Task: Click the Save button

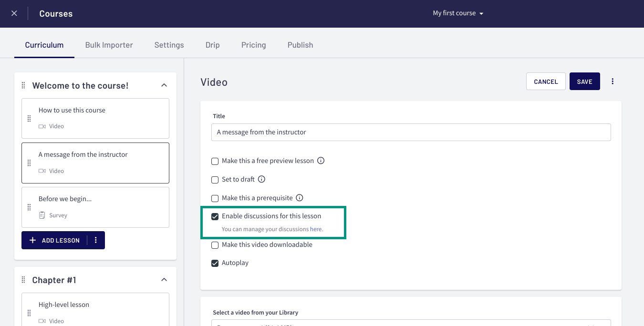Action: point(585,81)
